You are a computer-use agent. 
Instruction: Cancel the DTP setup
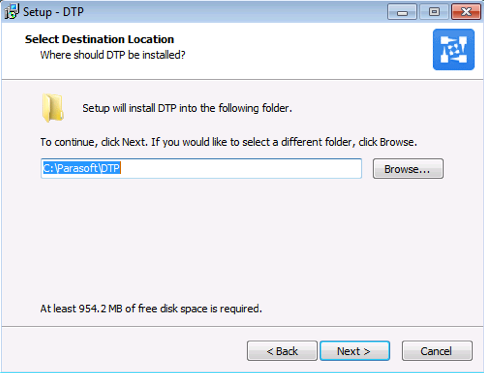click(x=437, y=351)
